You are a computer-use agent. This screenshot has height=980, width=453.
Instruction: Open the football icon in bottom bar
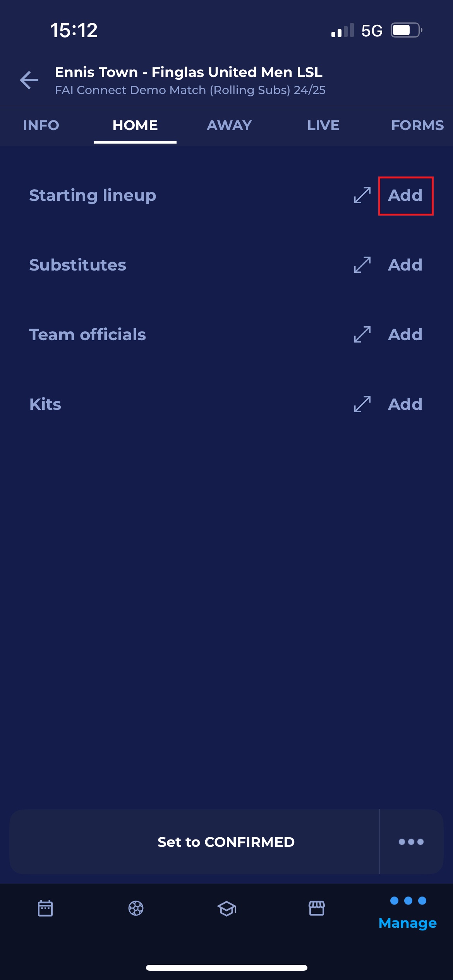coord(136,908)
